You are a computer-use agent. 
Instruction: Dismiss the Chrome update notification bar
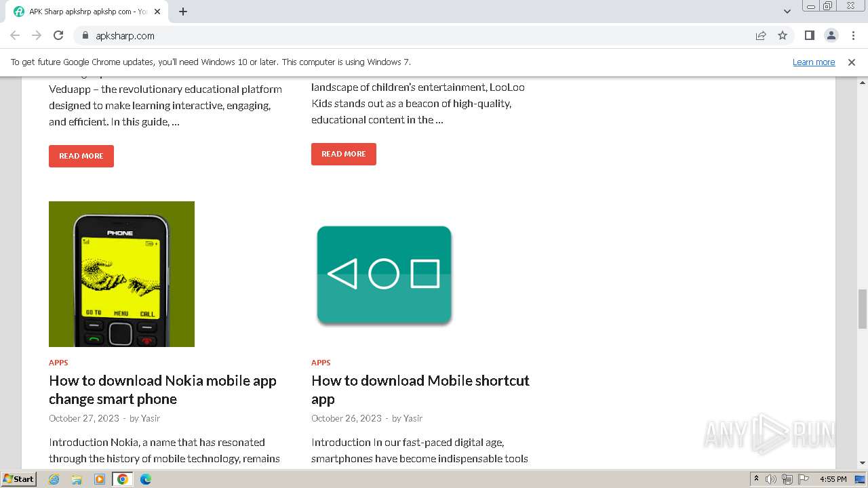click(x=852, y=62)
